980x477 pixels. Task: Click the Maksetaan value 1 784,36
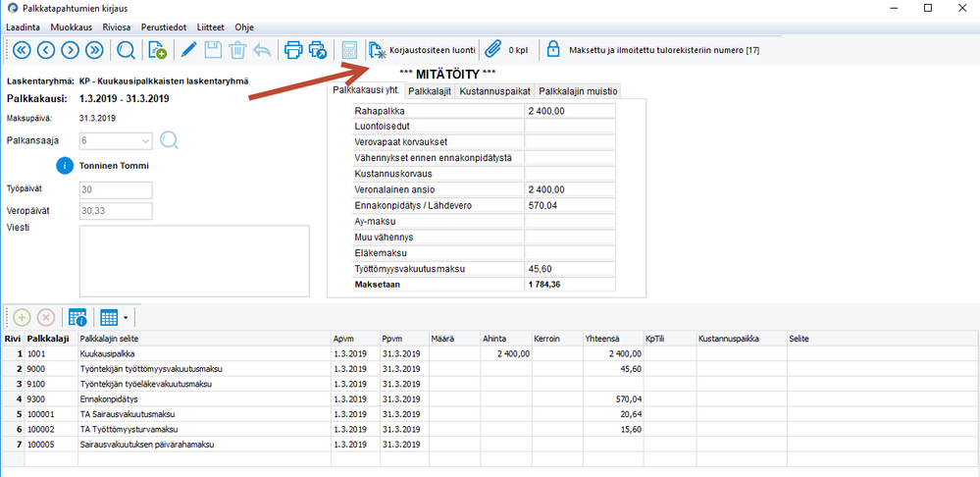[x=570, y=285]
